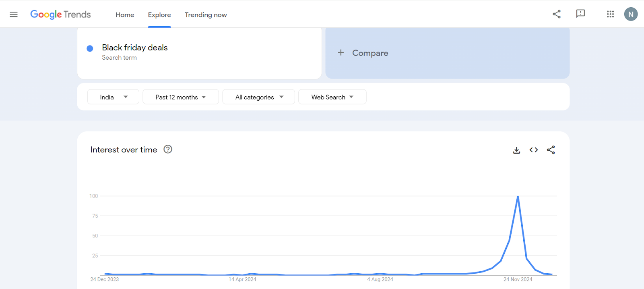This screenshot has height=289, width=644.
Task: Open the India region dropdown
Action: tap(113, 97)
